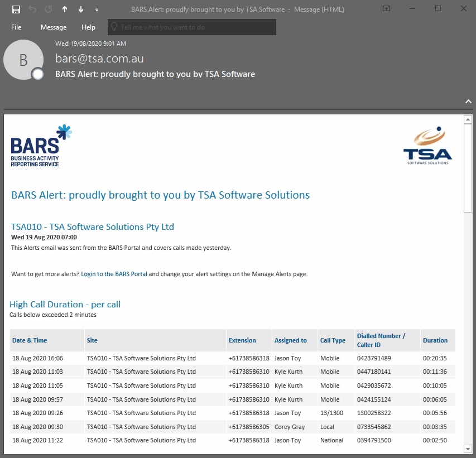Click duration 00:20:35
This screenshot has height=458, width=476.
(435, 358)
